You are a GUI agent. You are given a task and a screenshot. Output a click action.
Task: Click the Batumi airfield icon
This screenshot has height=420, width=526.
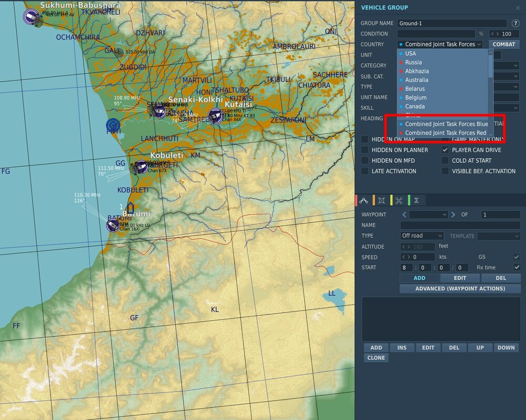pyautogui.click(x=112, y=225)
